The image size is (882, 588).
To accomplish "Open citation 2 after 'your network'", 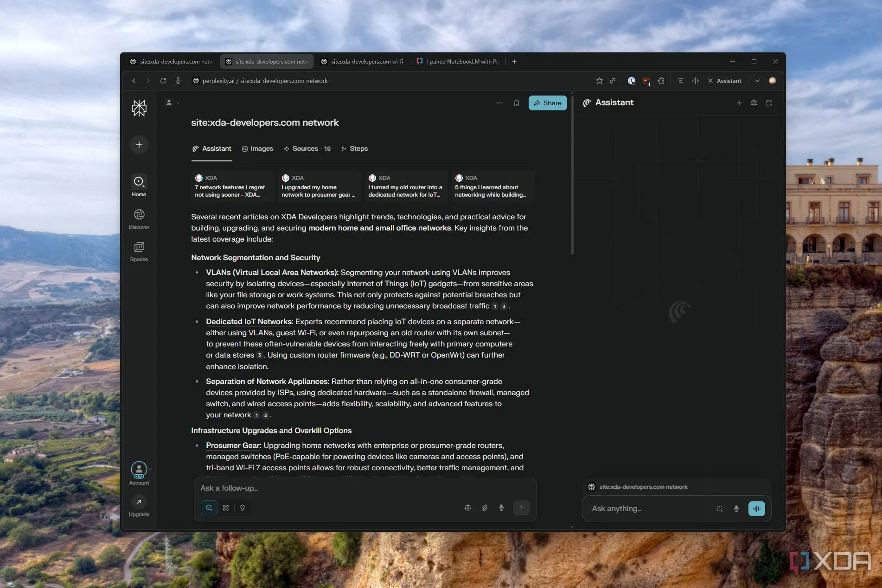I will 265,415.
